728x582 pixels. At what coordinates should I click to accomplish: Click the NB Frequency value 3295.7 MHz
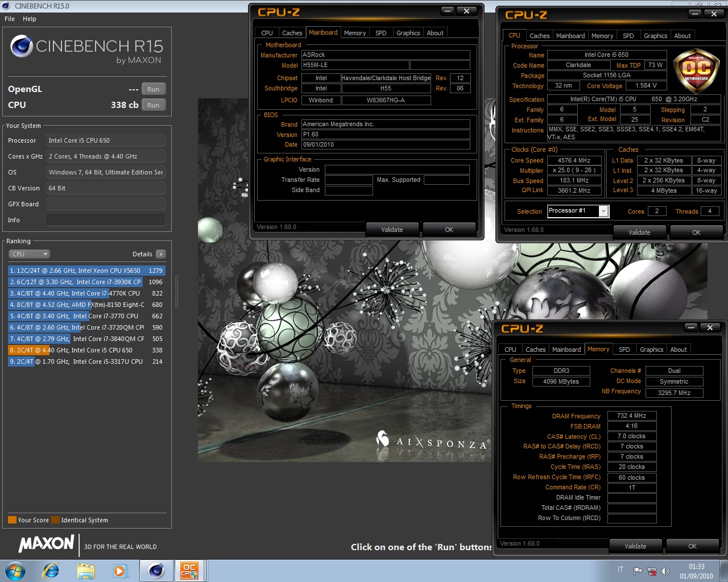coord(674,393)
